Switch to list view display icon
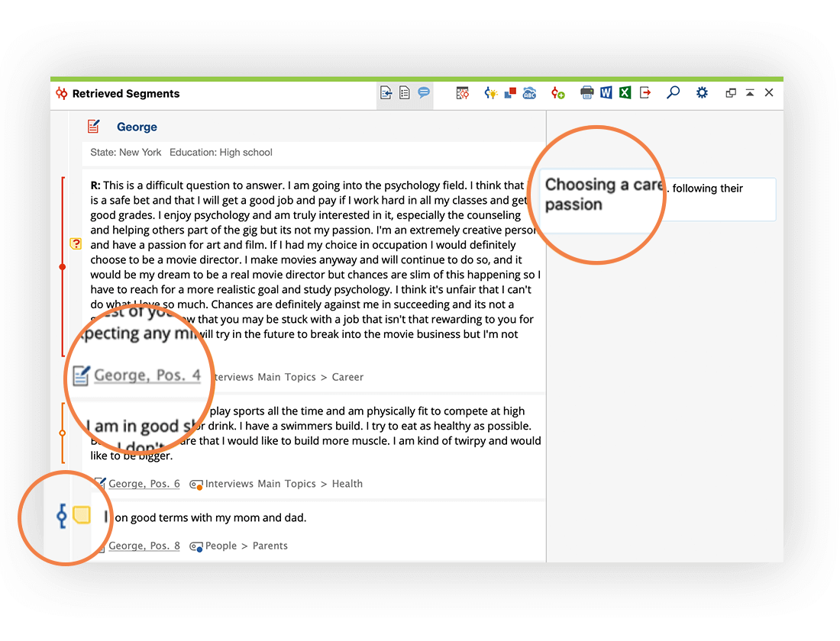 pyautogui.click(x=405, y=93)
